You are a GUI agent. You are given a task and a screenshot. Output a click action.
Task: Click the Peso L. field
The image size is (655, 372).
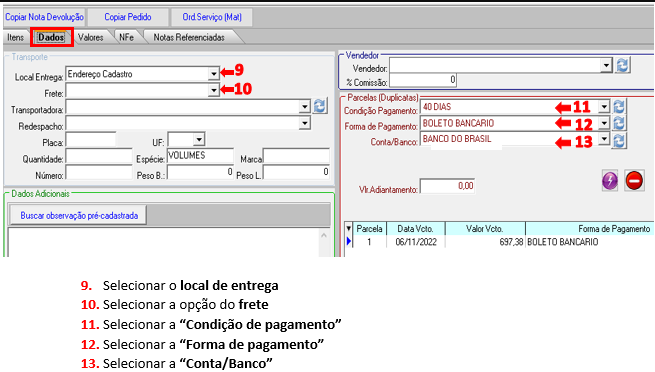click(x=296, y=172)
